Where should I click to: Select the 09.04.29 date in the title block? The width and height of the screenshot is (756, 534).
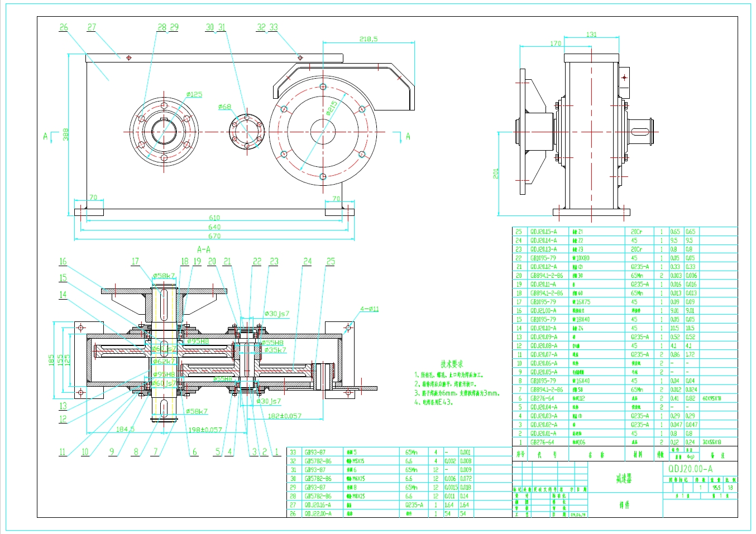pos(578,515)
